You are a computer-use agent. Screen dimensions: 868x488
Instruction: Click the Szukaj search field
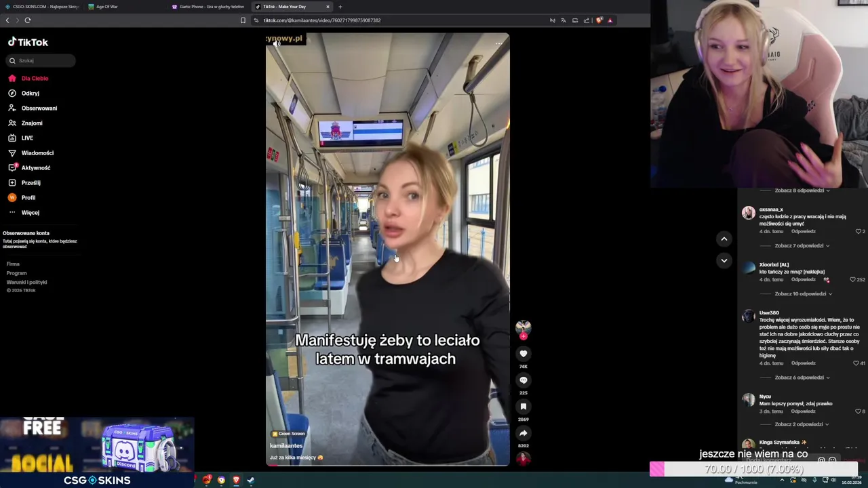click(41, 60)
